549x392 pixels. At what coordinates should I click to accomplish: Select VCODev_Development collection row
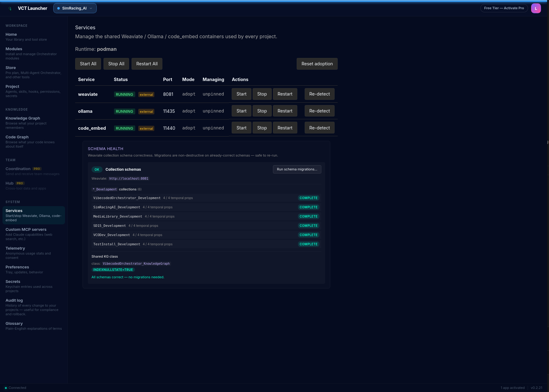pyautogui.click(x=206, y=235)
